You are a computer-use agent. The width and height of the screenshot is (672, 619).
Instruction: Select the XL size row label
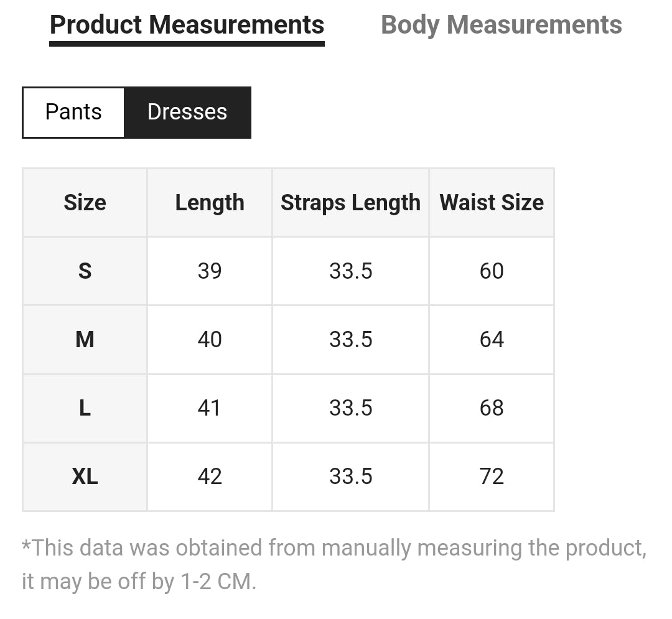point(85,477)
